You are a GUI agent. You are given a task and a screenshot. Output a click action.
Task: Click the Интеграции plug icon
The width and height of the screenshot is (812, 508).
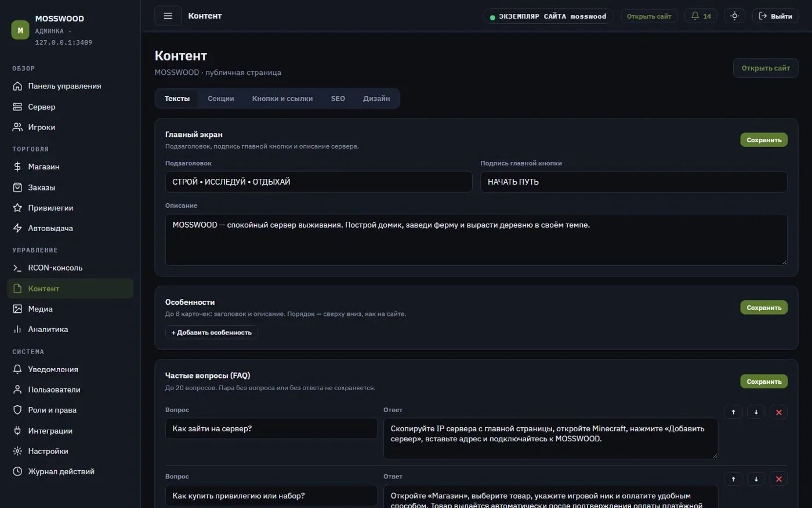17,431
